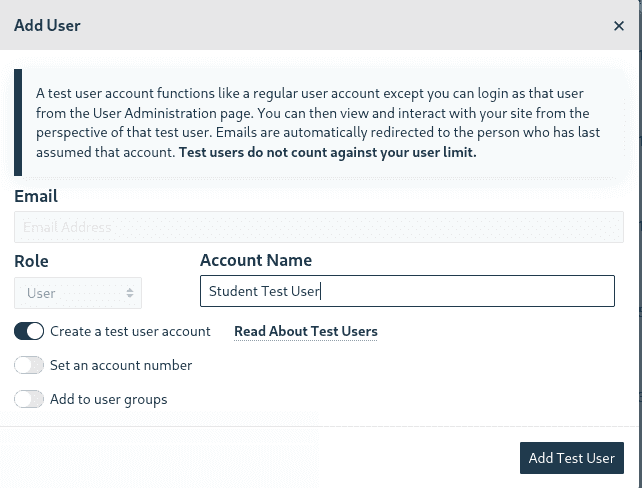Enable the Set an account number toggle

coord(29,365)
